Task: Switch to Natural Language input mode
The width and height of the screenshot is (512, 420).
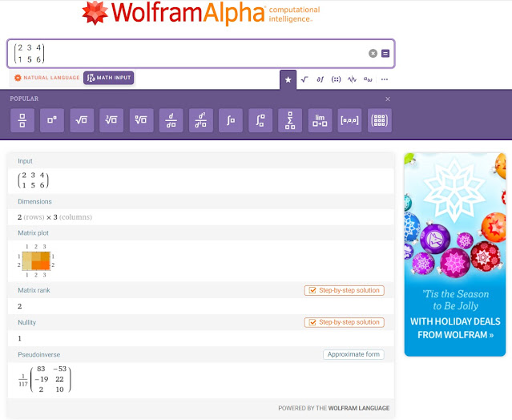Action: 47,78
